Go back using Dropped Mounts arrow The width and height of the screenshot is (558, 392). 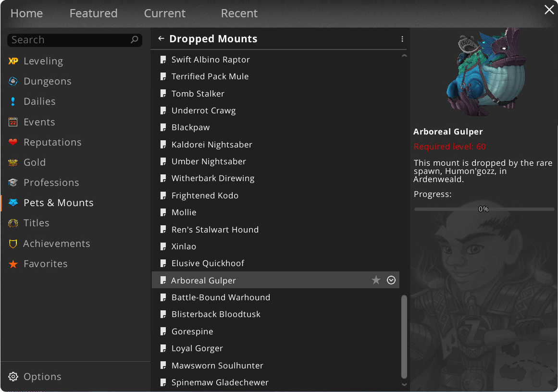coord(161,39)
